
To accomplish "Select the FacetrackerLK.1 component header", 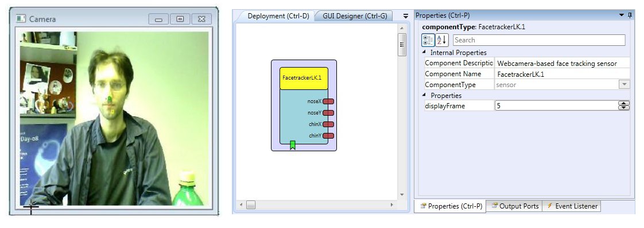I will tap(304, 78).
